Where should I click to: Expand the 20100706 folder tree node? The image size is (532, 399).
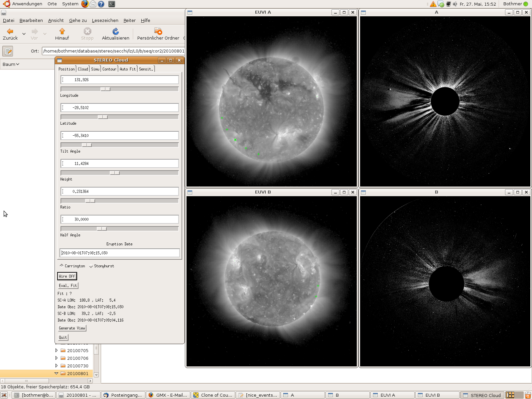click(x=56, y=358)
